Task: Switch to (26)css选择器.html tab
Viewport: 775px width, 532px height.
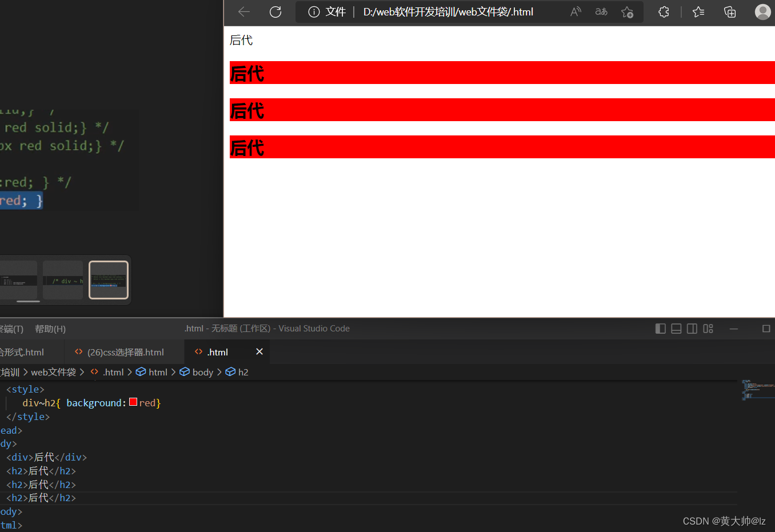Action: 125,352
